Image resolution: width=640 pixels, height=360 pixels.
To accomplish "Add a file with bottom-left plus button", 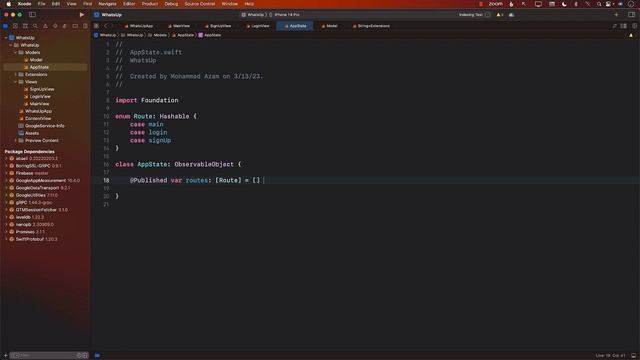I will (5, 356).
